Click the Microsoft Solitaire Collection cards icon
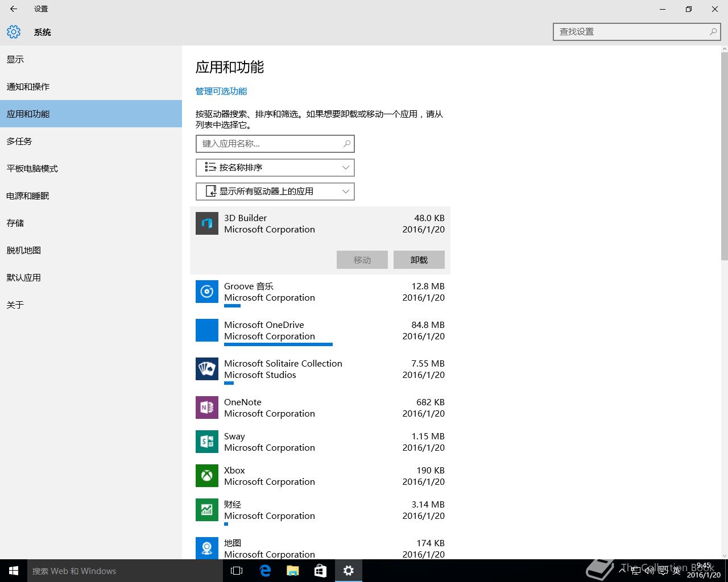728x582 pixels. coord(207,369)
